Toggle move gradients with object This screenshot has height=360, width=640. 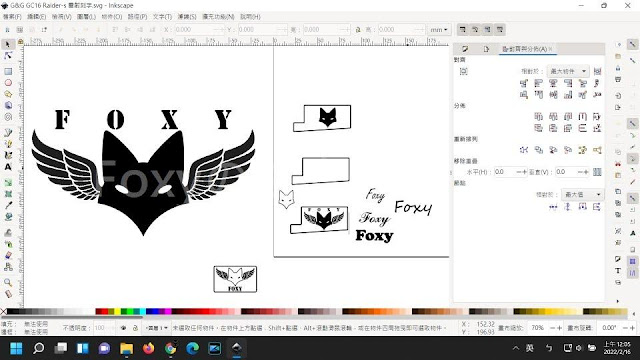tap(487, 29)
